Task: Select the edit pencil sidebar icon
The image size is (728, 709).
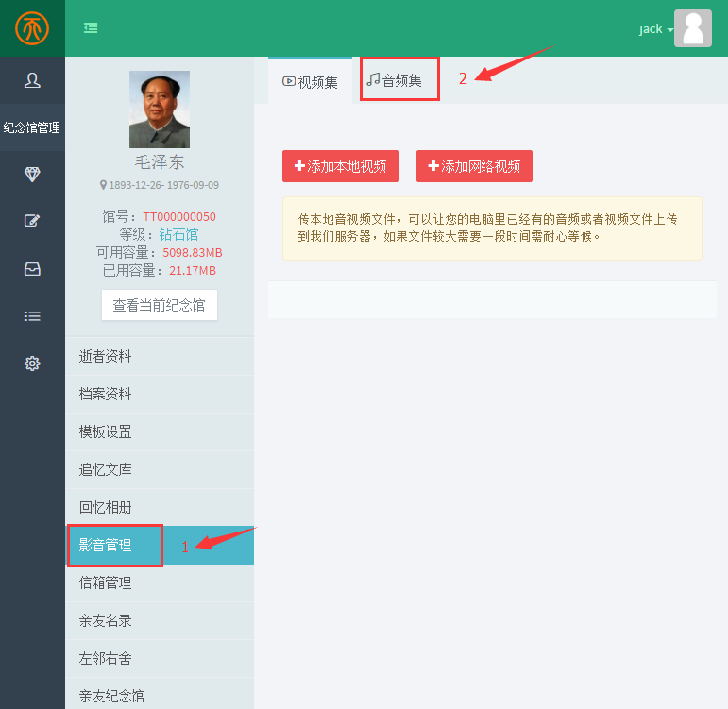Action: [32, 221]
